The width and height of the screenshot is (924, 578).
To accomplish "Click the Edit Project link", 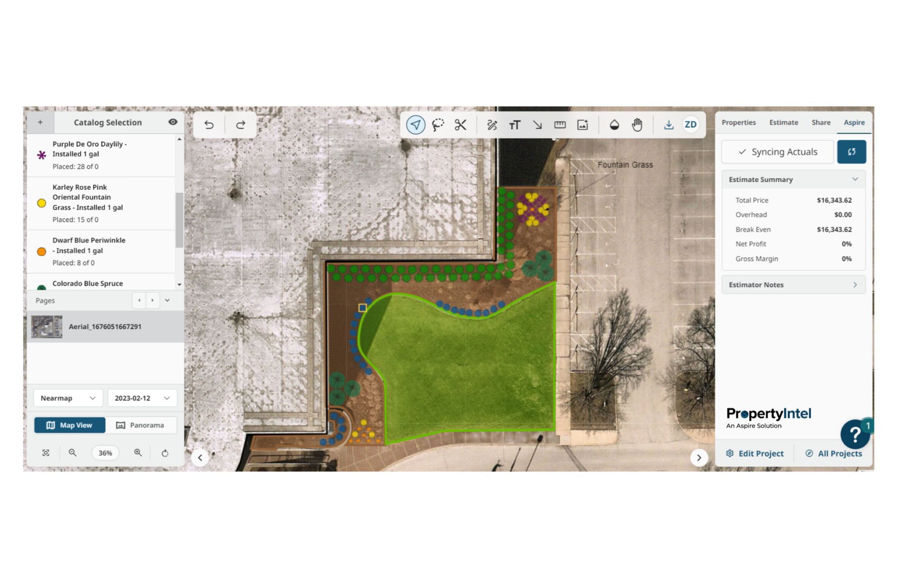I will coord(755,453).
